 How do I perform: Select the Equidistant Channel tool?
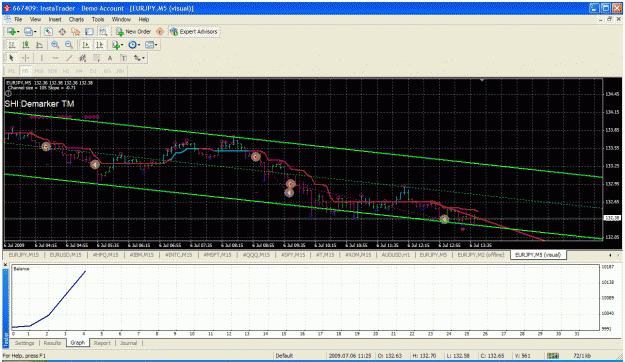point(83,58)
